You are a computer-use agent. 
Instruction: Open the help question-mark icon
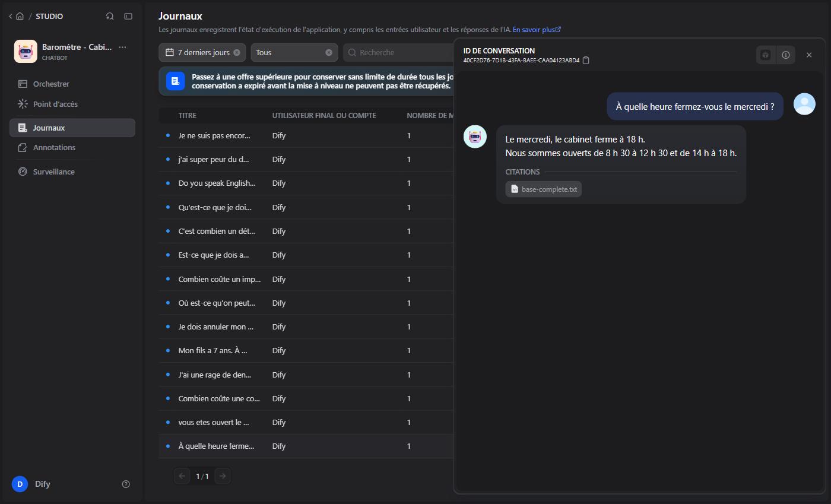click(x=126, y=484)
